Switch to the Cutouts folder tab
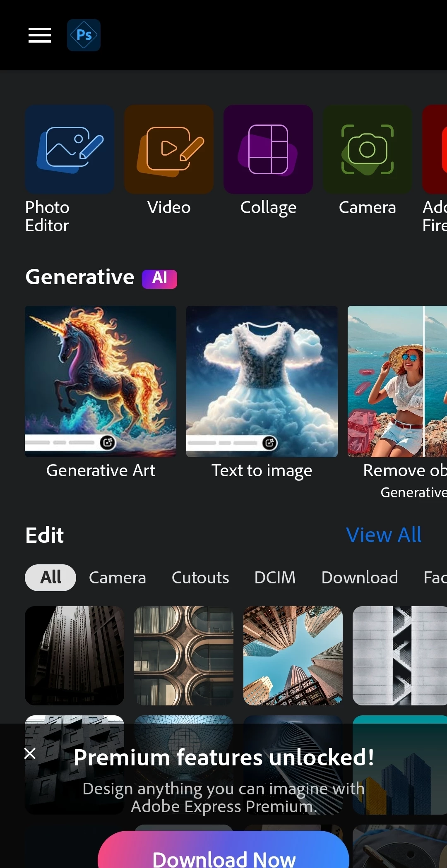This screenshot has height=868, width=447. click(200, 578)
